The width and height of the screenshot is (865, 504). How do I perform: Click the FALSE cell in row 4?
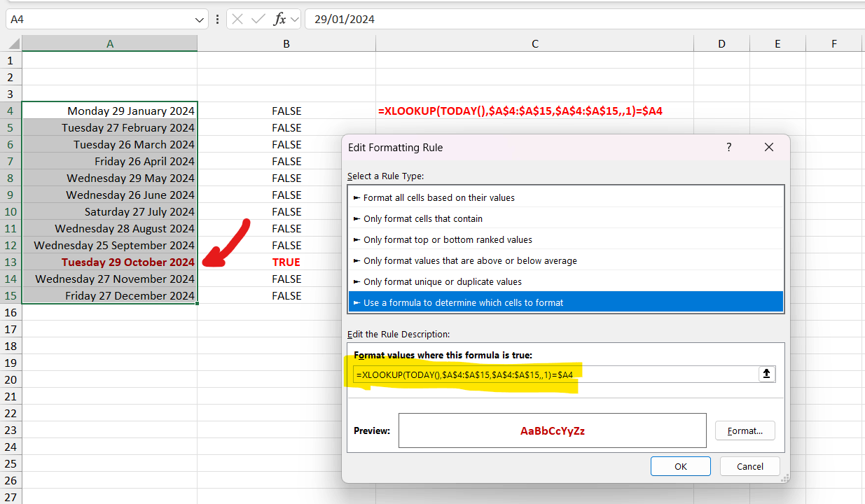click(x=286, y=111)
